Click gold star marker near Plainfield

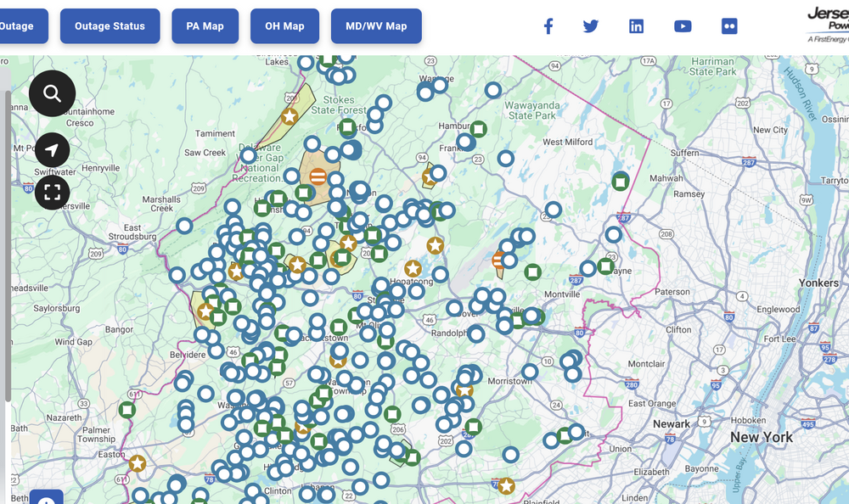coord(506,486)
